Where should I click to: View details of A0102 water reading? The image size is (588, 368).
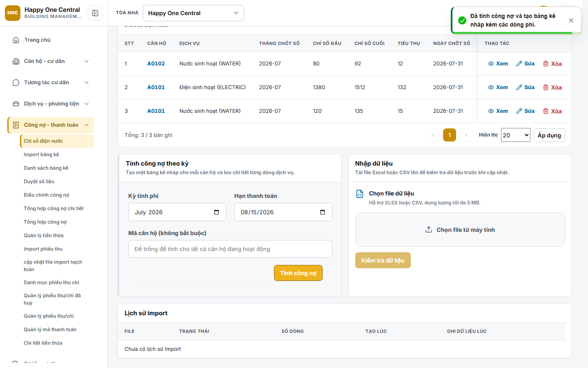point(498,64)
